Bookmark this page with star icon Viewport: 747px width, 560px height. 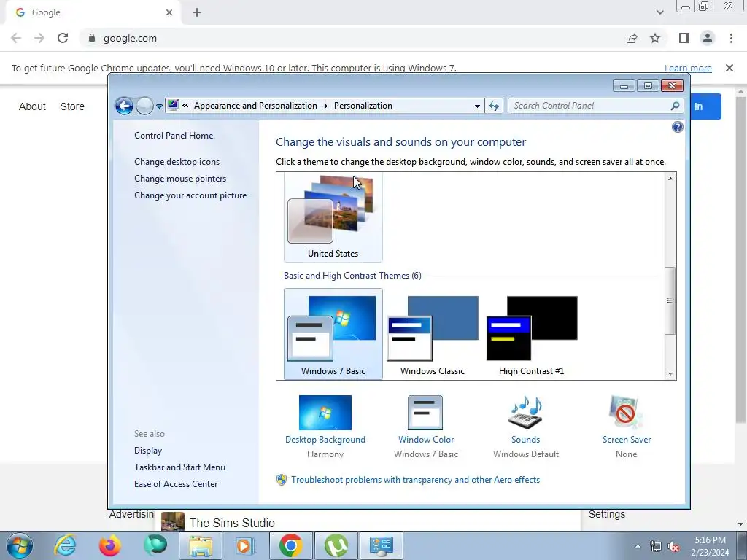click(655, 38)
